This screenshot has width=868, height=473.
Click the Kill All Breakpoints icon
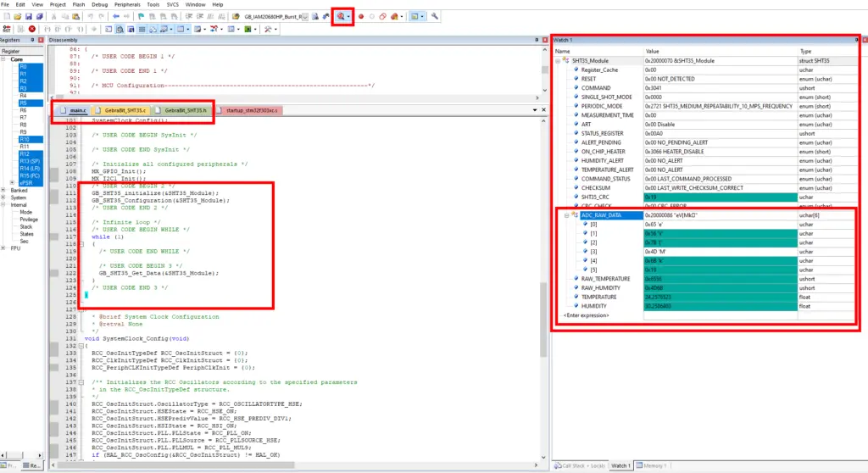(x=394, y=17)
